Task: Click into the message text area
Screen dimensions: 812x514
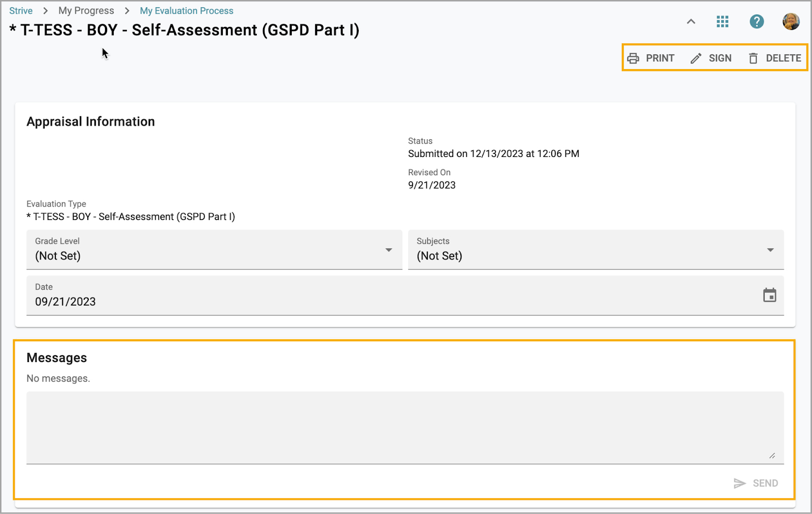Action: click(x=405, y=428)
